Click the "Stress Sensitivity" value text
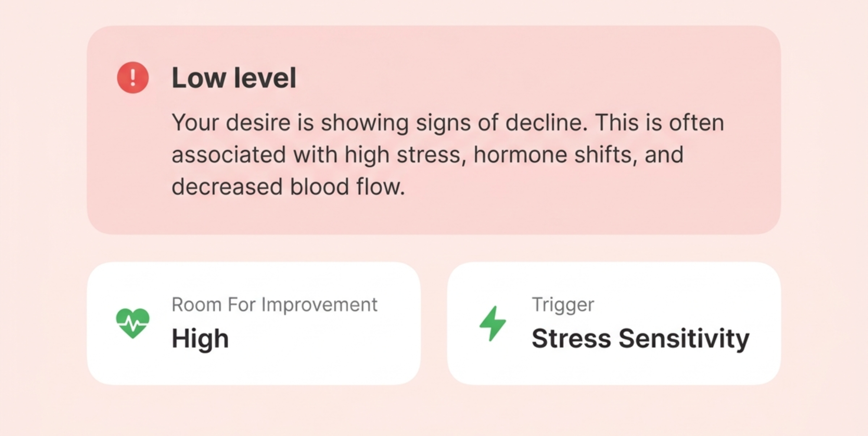 (x=641, y=339)
